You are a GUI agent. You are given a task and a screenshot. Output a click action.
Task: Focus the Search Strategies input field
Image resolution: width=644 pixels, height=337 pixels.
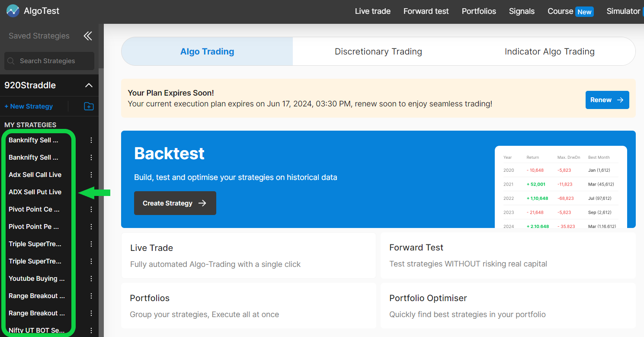[x=49, y=61]
